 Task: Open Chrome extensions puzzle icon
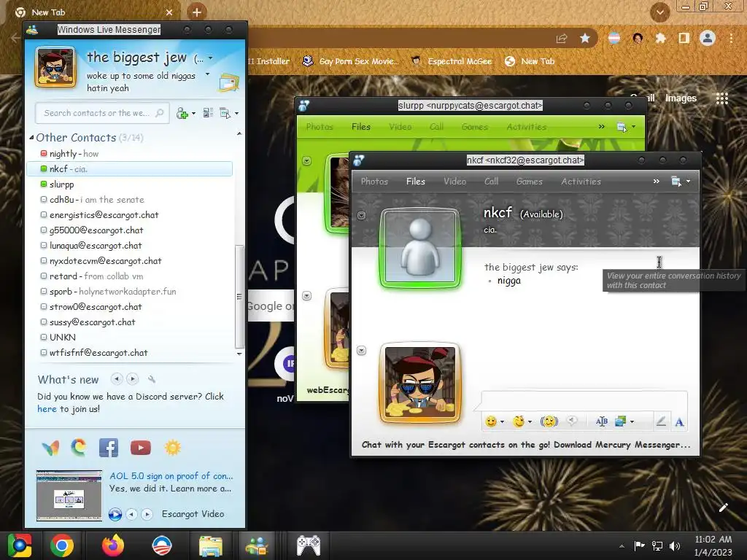click(x=660, y=38)
